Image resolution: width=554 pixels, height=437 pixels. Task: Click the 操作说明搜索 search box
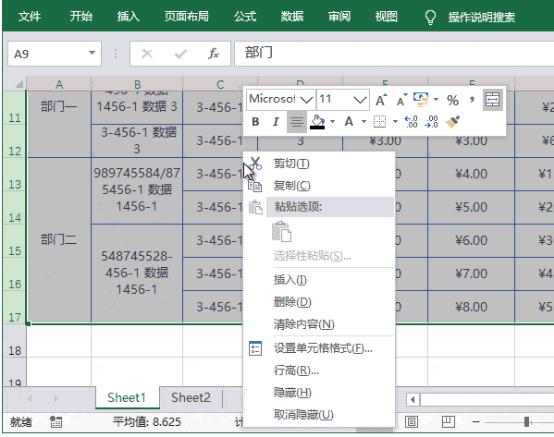[x=482, y=17]
